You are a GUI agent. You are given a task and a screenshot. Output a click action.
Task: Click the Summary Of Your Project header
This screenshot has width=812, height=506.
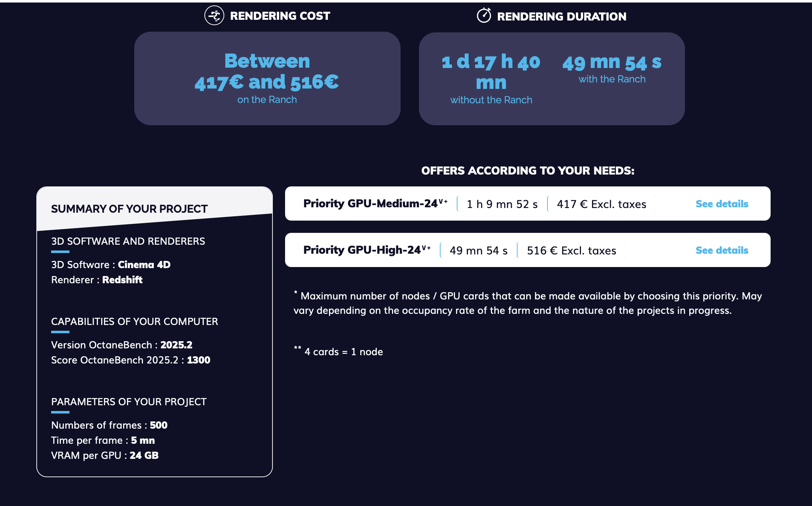click(130, 208)
